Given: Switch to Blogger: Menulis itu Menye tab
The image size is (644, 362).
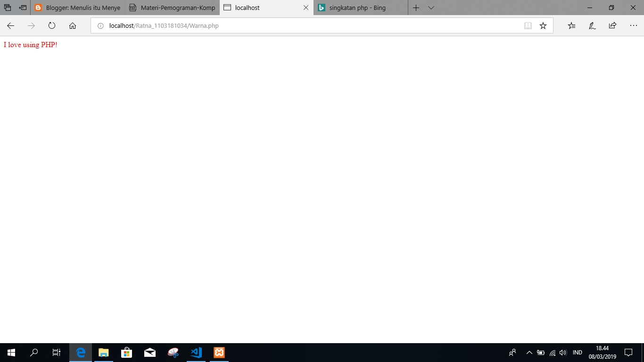Looking at the screenshot, I should click(78, 8).
